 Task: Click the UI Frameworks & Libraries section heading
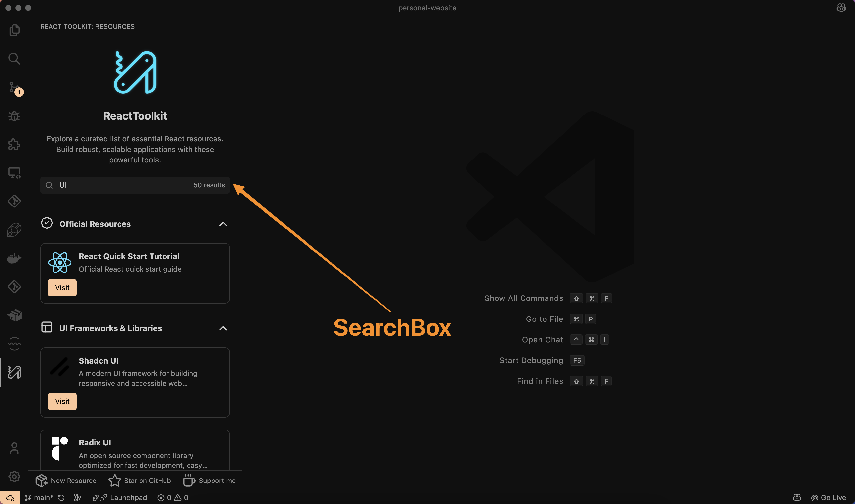(110, 328)
